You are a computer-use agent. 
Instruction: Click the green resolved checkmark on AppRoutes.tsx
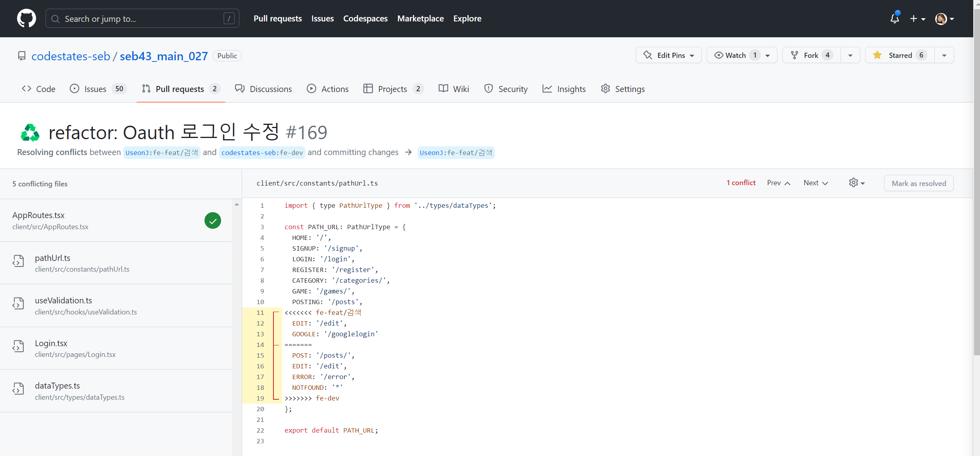(213, 221)
